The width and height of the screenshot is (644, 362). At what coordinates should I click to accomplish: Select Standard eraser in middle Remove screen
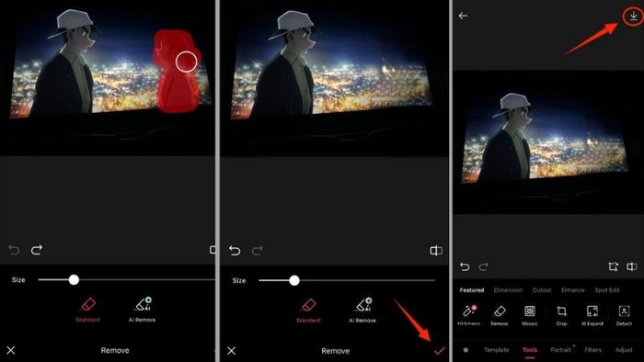tap(308, 311)
